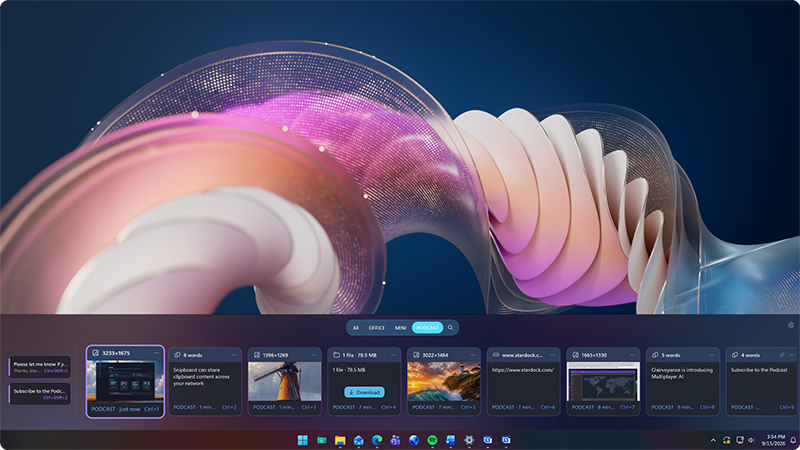
Task: Click copy icon on 4 words card
Action: tap(735, 355)
